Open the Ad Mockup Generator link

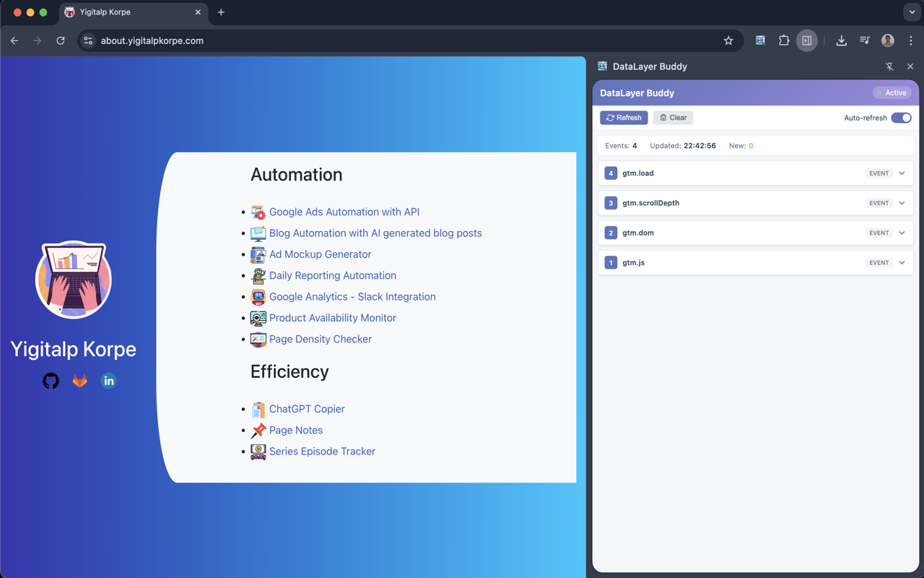click(321, 254)
